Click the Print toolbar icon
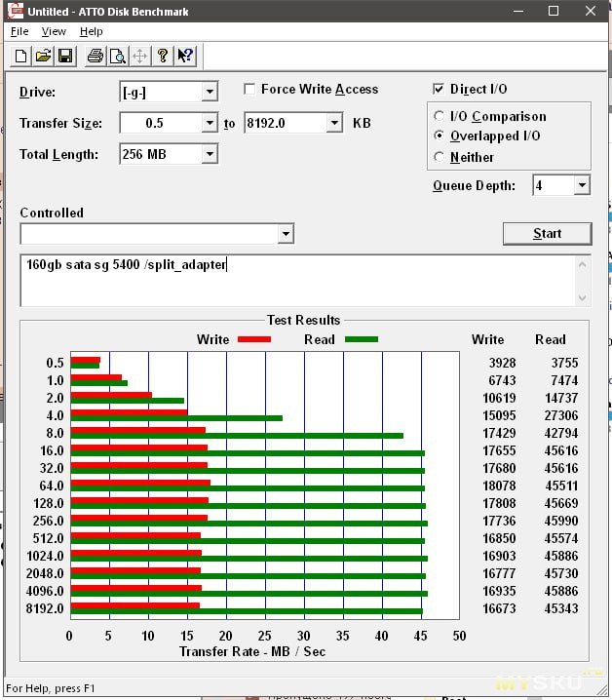Screen dimensions: 612x700 [96, 56]
